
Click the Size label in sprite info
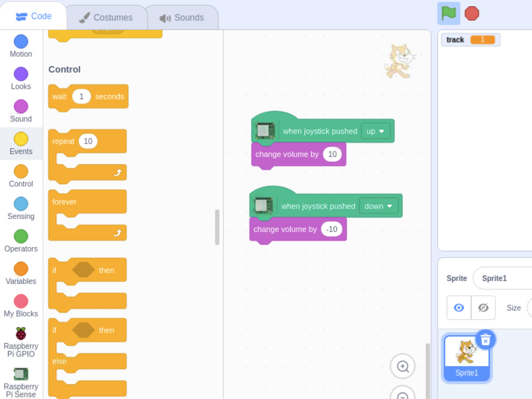click(514, 308)
